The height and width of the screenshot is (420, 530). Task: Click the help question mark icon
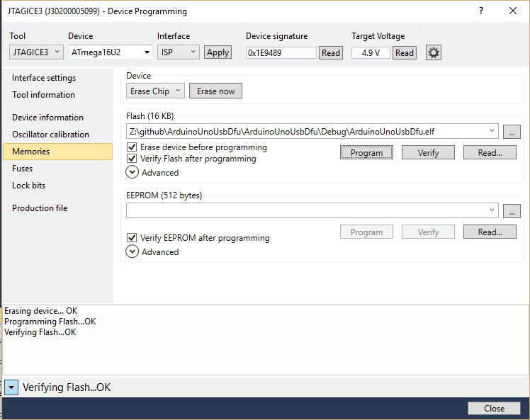coord(481,11)
